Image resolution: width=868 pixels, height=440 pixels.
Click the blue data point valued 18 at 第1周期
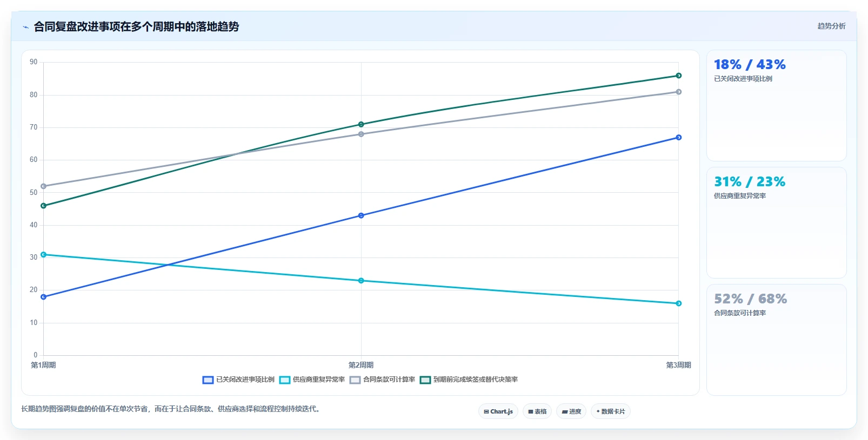44,297
